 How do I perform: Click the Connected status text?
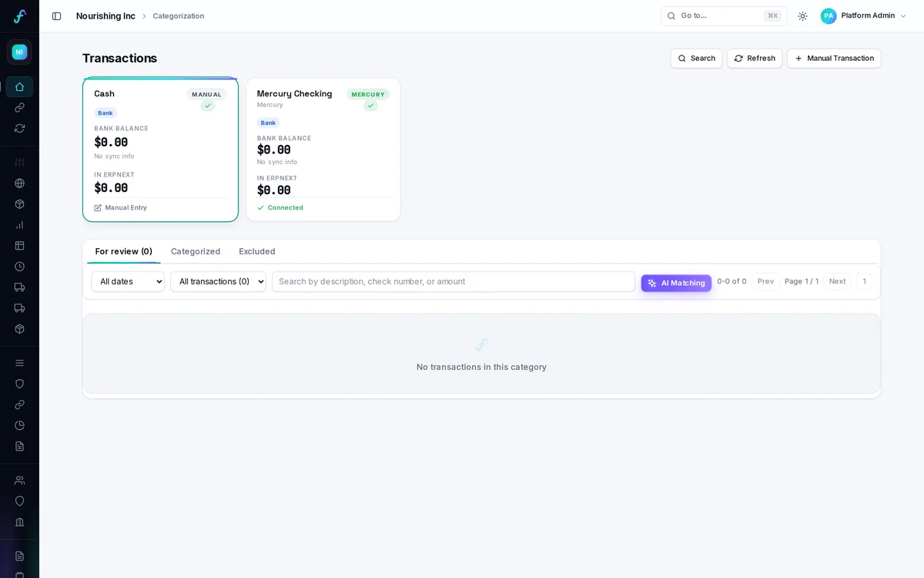286,208
